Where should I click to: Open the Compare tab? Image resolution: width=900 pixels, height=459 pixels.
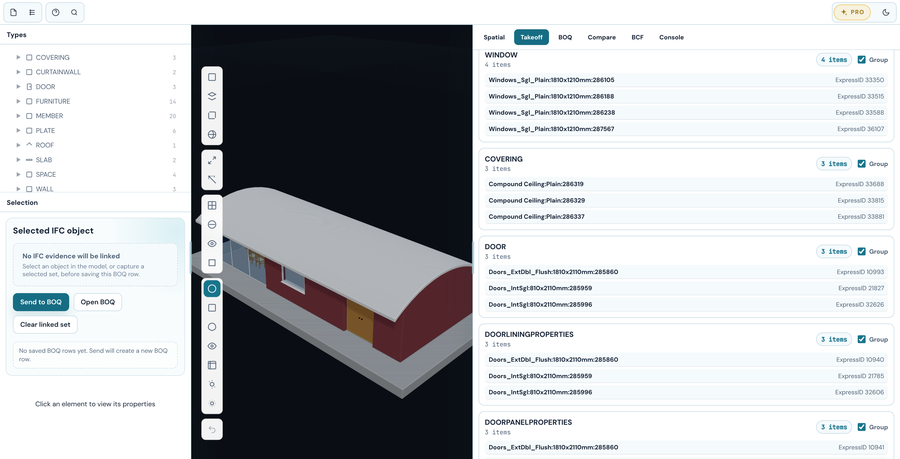[x=602, y=37]
